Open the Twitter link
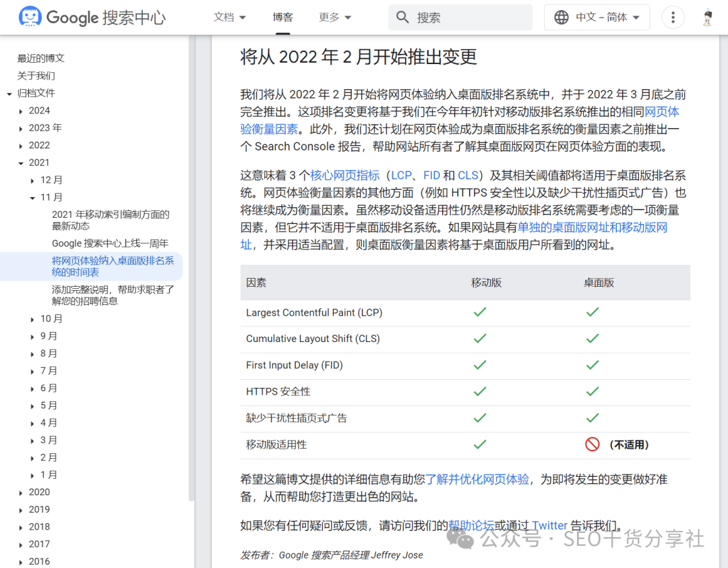 coord(549,526)
